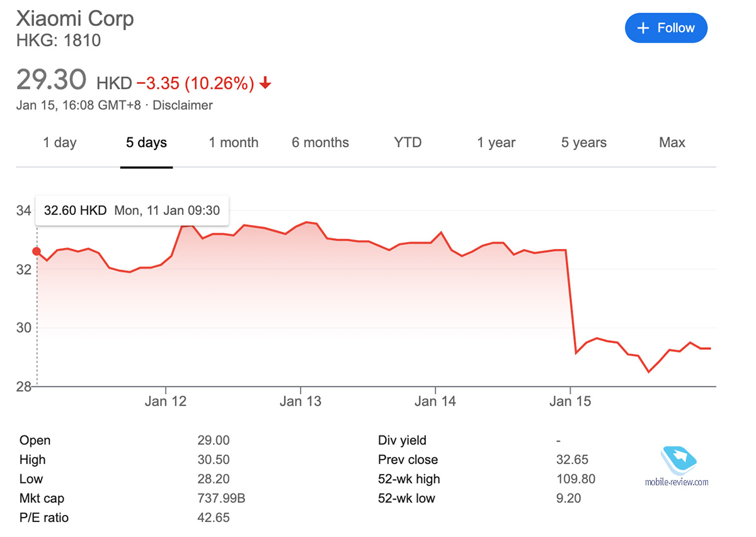
Task: Click the 32.60 HKD chart tooltip
Action: [x=132, y=211]
